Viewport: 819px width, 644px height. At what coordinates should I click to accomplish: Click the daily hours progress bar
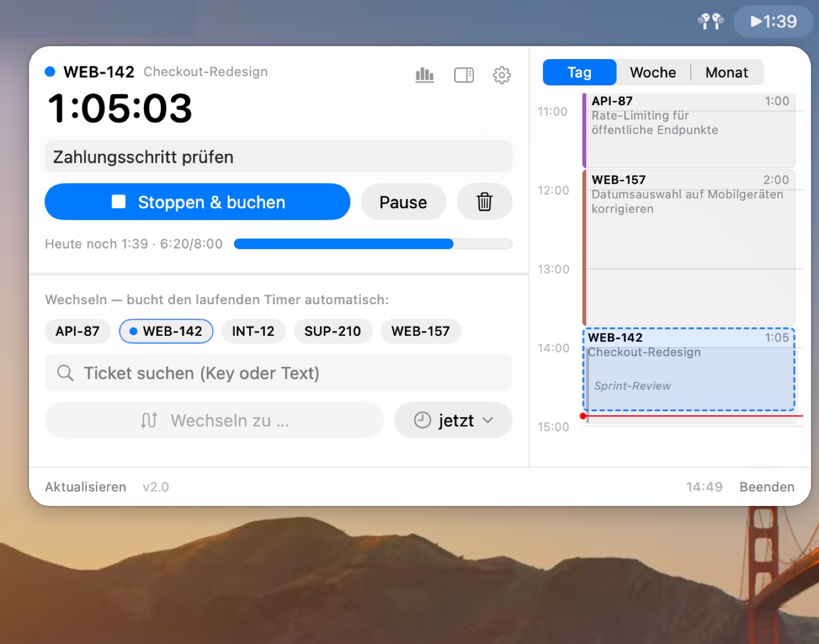pos(373,244)
